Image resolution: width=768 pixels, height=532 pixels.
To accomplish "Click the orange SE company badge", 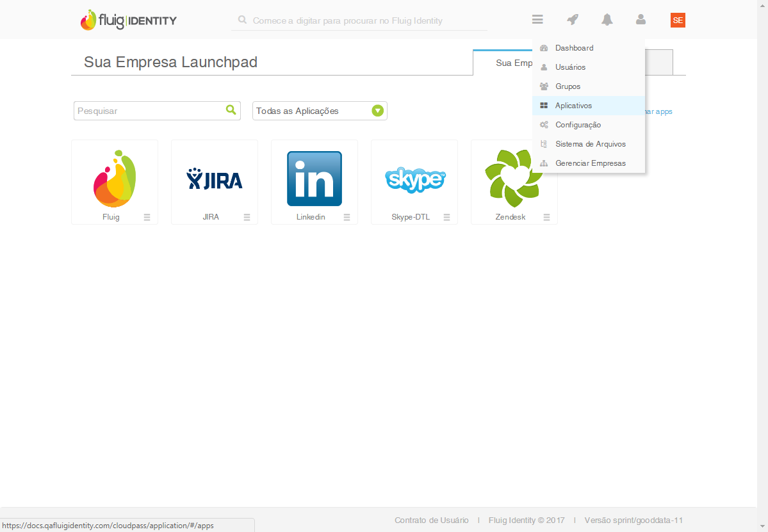I will coord(678,20).
